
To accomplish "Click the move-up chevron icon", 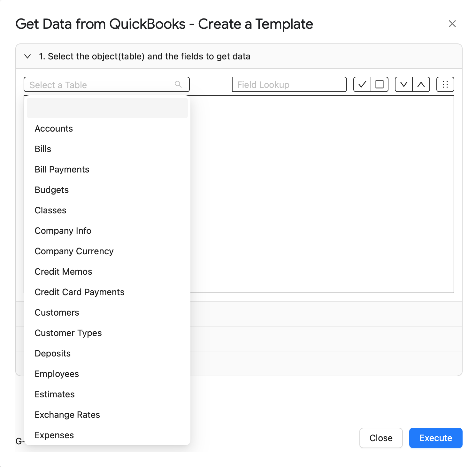I will tap(421, 84).
